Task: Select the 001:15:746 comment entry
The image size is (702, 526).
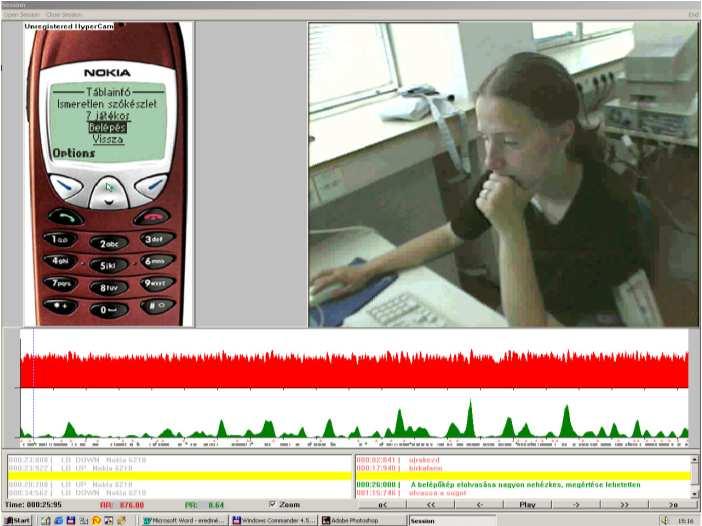Action: 522,492
